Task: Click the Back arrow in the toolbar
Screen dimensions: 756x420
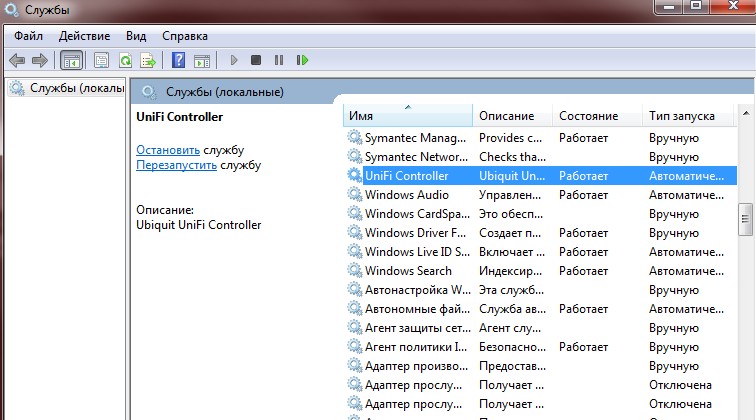Action: click(17, 60)
